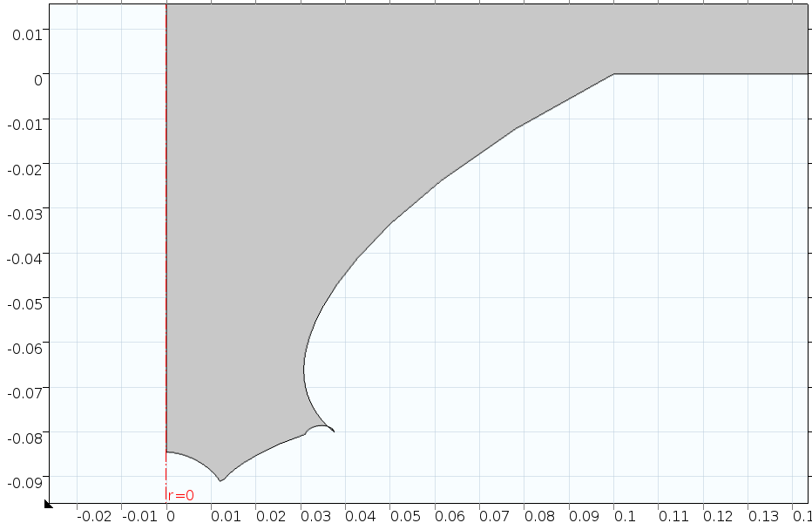Click the -0.04 tick label on vertical axis
The width and height of the screenshot is (812, 523).
click(25, 259)
